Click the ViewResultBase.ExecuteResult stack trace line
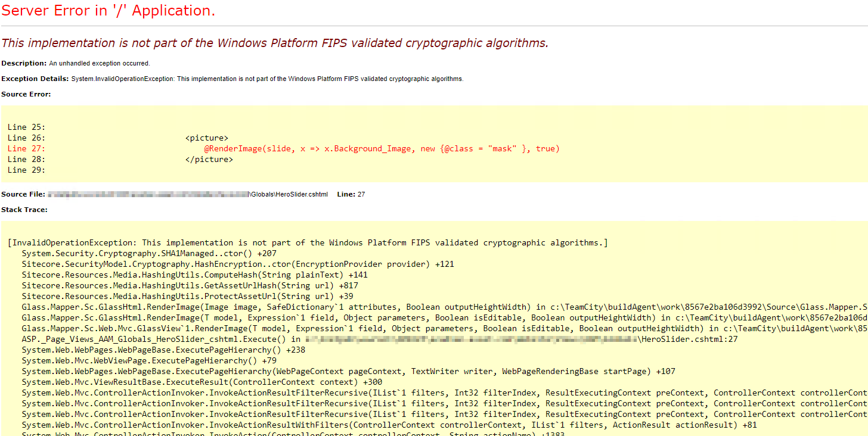868x436 pixels. point(202,382)
